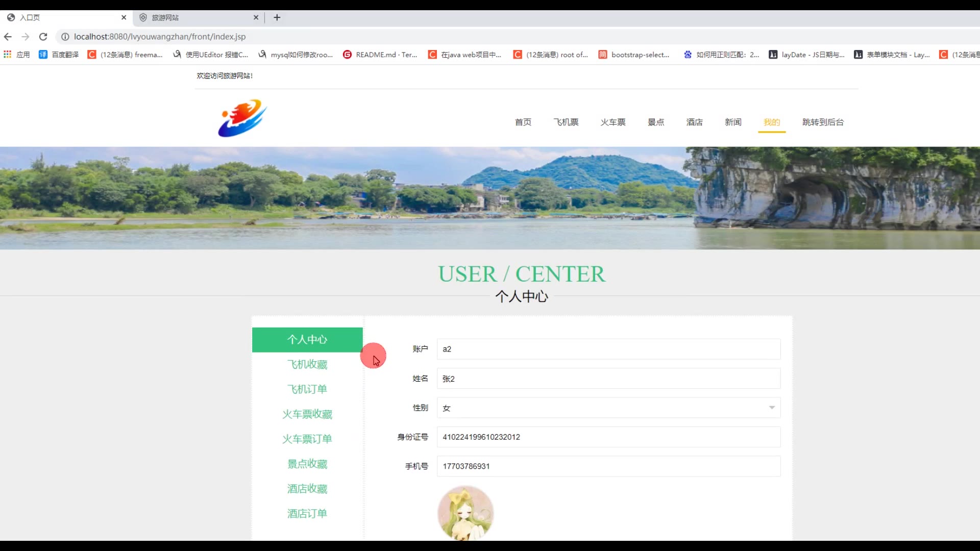Open the README.md · Ter... bookmark
This screenshot has width=980, height=551.
click(x=380, y=55)
